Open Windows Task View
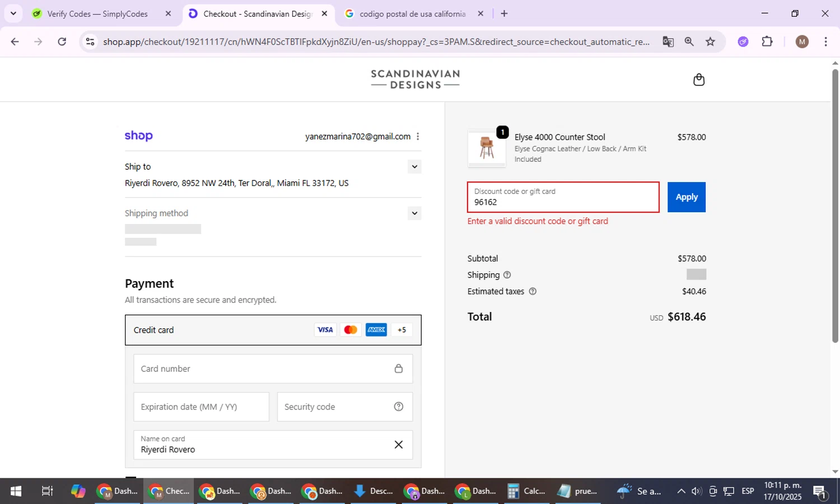Viewport: 840px width, 504px height. [x=48, y=491]
